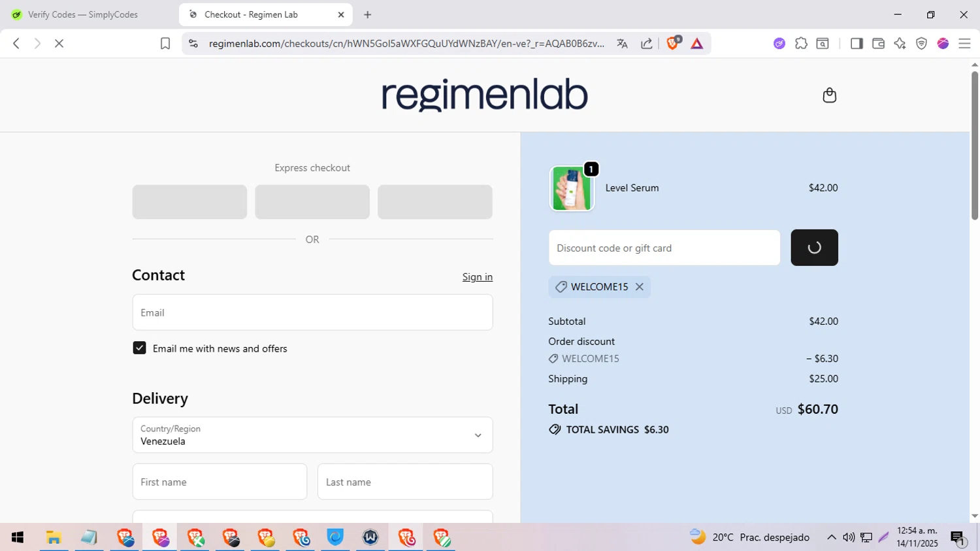Click the Order discount label
The width and height of the screenshot is (980, 551).
click(x=581, y=341)
